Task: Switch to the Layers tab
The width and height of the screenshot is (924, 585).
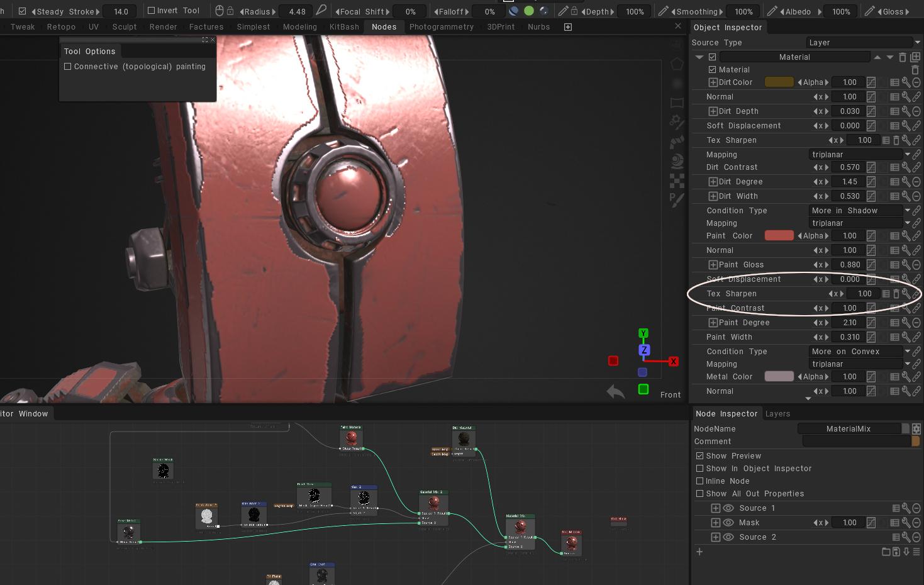Action: (x=777, y=414)
